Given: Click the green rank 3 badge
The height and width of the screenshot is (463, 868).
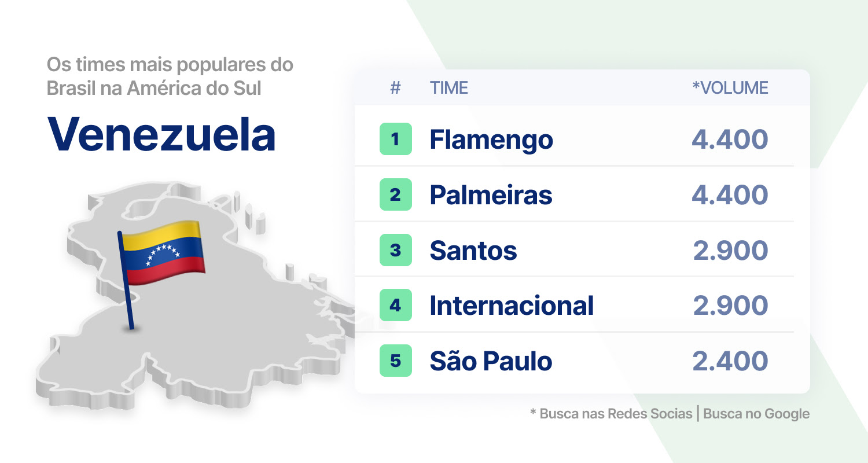Looking at the screenshot, I should [396, 250].
